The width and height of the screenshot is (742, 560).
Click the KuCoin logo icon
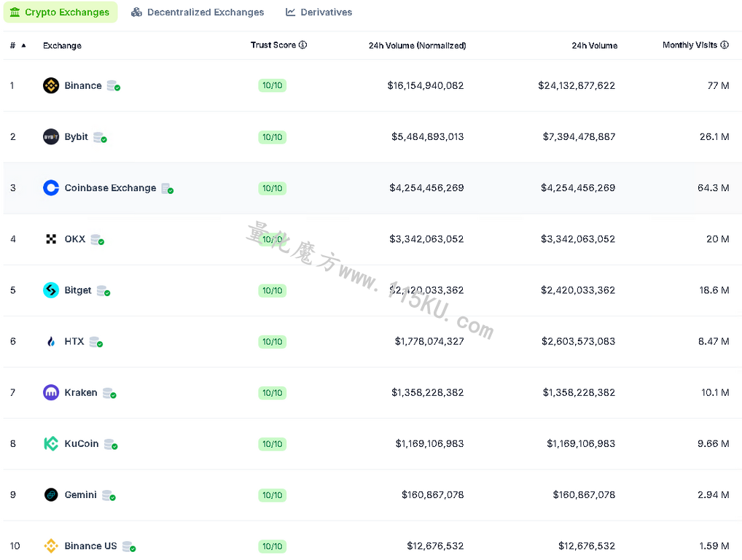click(51, 443)
